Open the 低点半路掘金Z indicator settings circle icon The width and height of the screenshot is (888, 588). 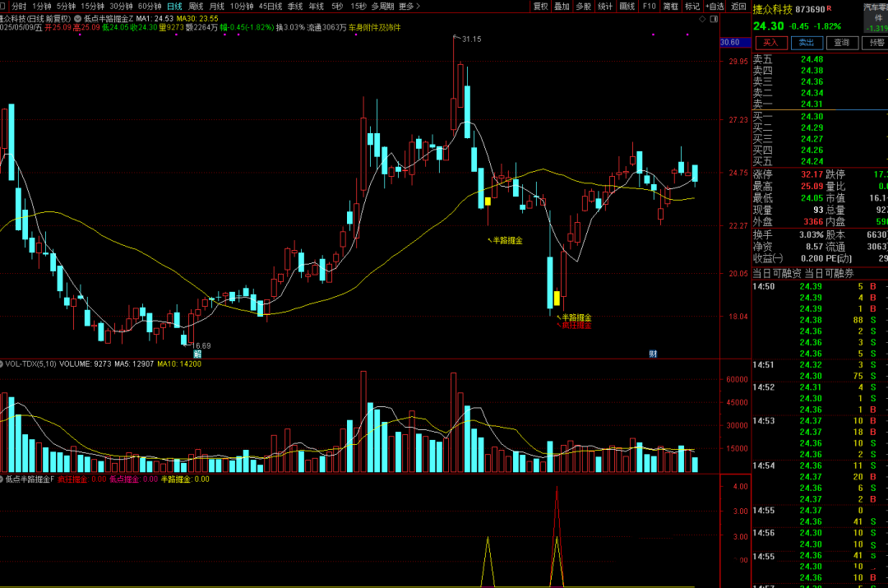click(77, 18)
